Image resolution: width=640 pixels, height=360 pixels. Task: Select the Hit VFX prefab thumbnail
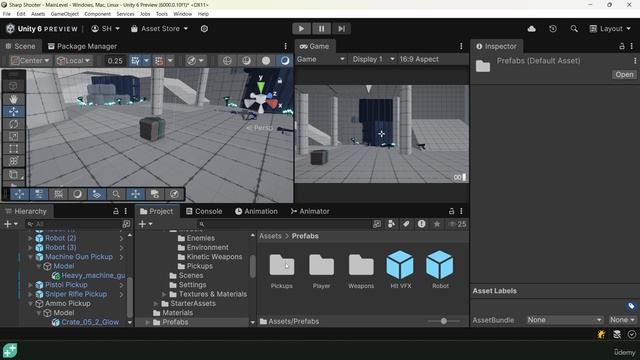pyautogui.click(x=400, y=269)
